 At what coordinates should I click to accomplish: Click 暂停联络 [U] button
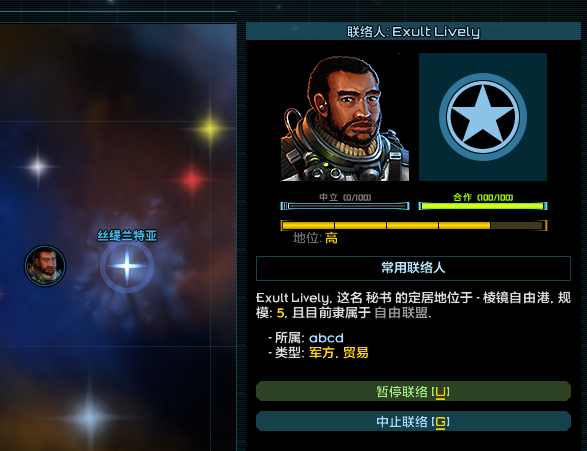[413, 391]
